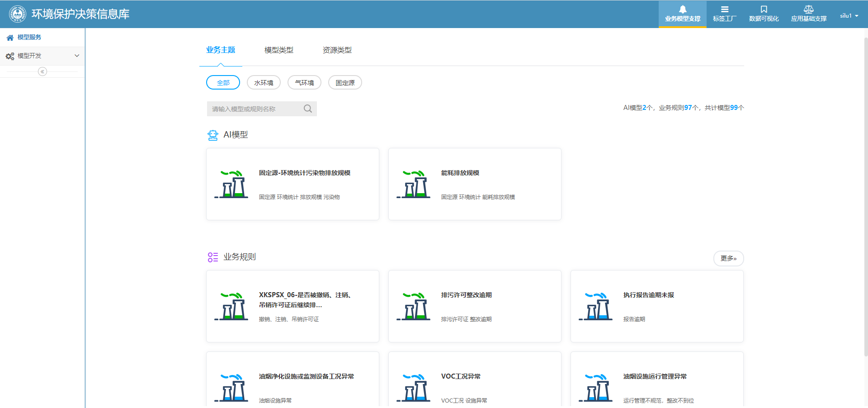Click tag text 油烟设施异常
Viewport: 868px width, 408px height.
click(x=275, y=401)
